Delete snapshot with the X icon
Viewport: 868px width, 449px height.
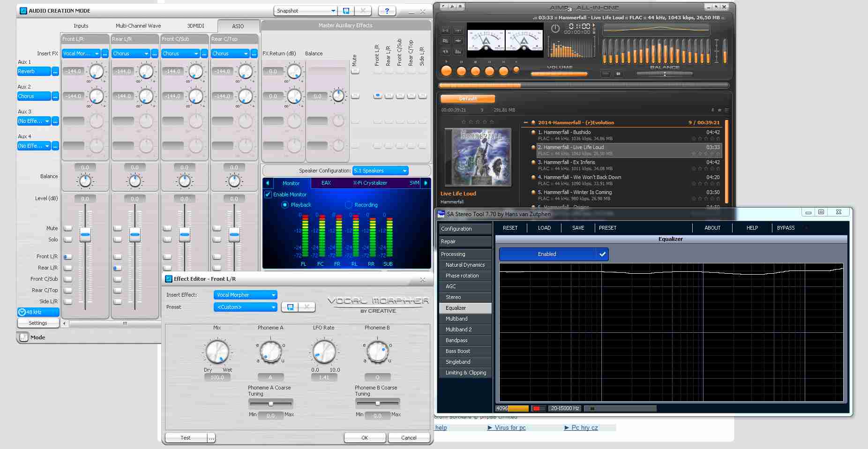(x=363, y=11)
